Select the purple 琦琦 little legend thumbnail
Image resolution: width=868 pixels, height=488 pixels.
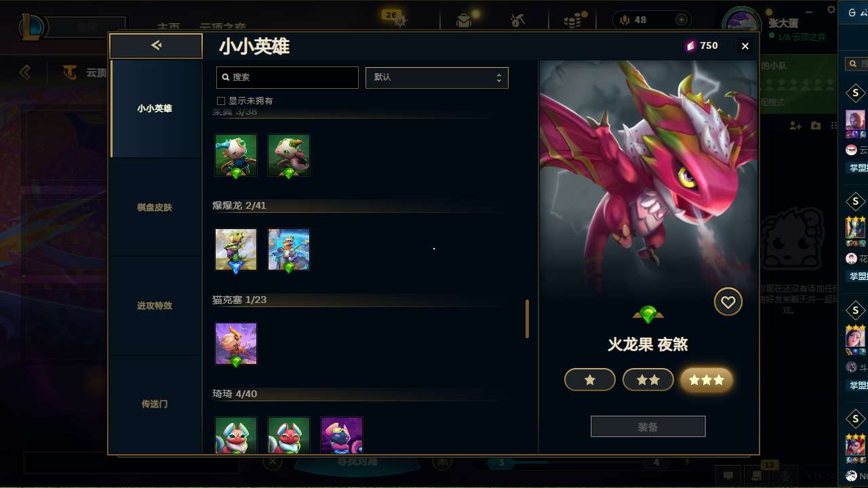342,435
